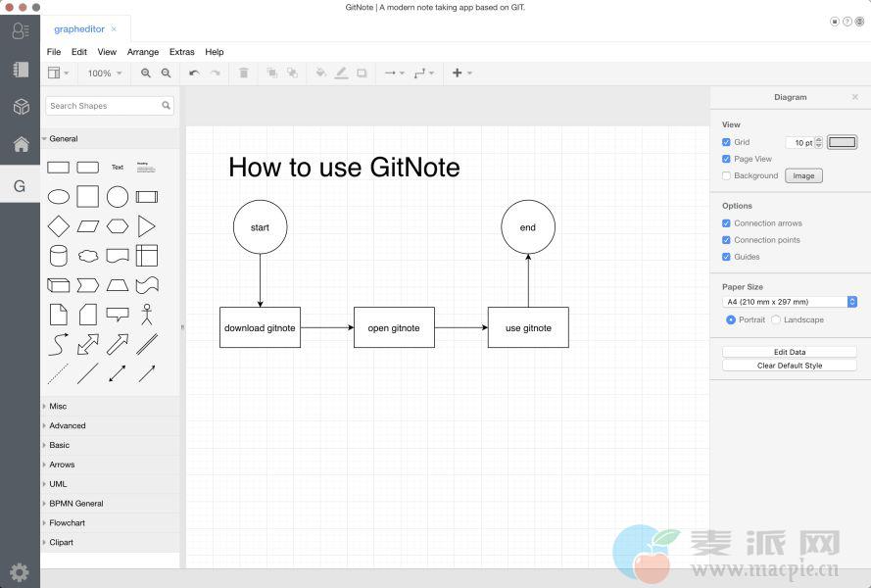Open the Extras menu

[181, 52]
